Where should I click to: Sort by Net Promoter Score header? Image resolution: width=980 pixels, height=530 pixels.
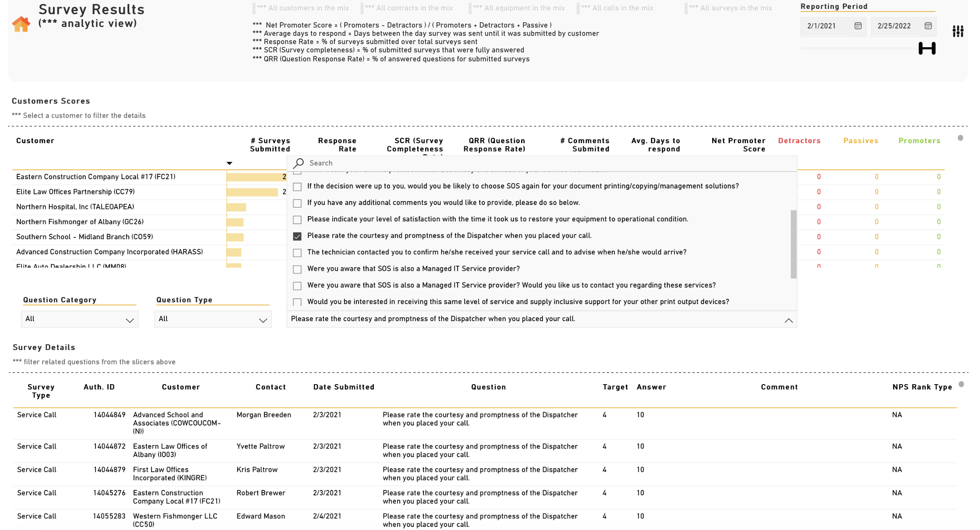[738, 145]
